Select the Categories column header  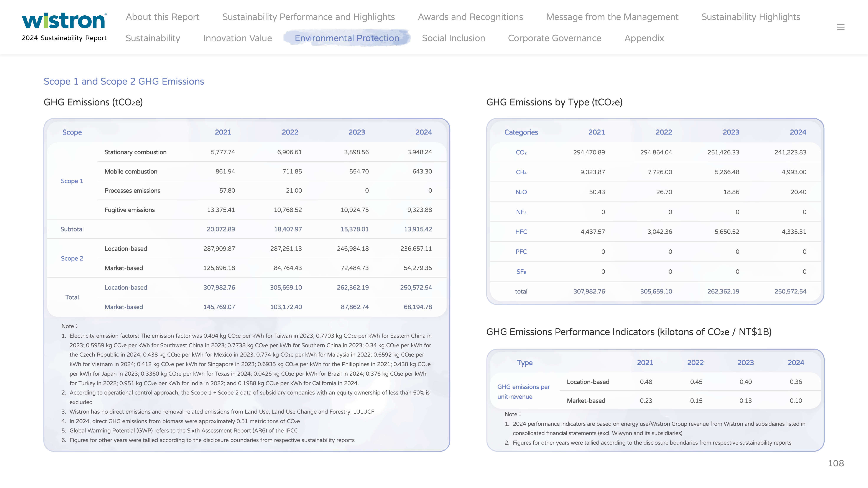tap(521, 132)
